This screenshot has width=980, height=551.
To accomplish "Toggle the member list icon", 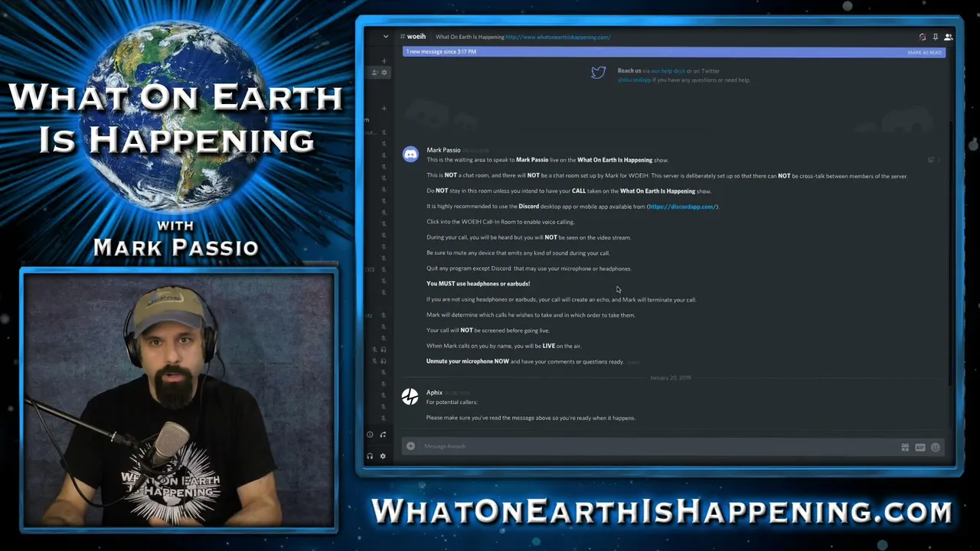I will coord(948,37).
